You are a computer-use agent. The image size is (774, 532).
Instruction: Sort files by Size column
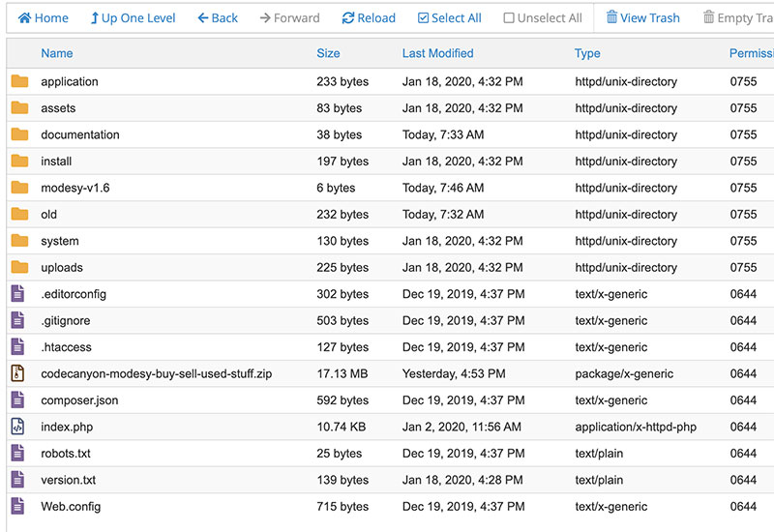click(328, 53)
